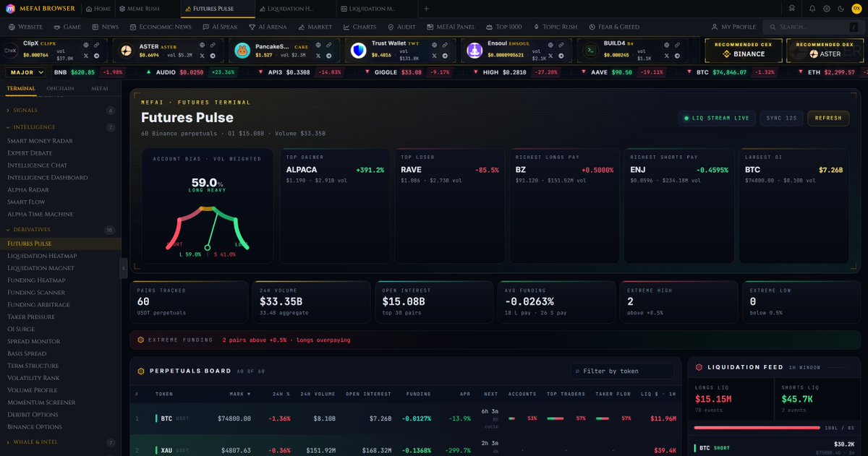Viewport: 868px width, 456px height.
Task: Click the Trust Wallet shield logo
Action: [x=359, y=51]
